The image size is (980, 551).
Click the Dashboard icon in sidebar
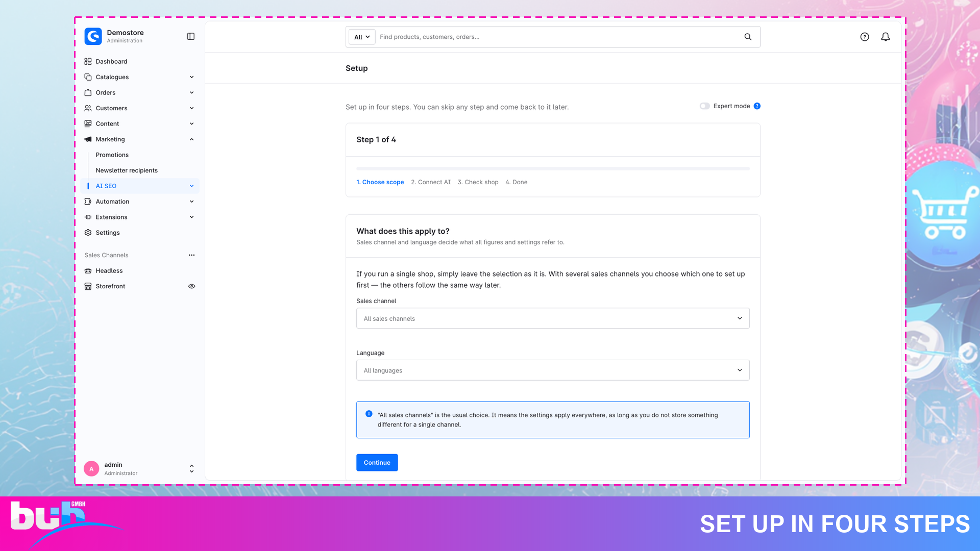click(x=88, y=61)
